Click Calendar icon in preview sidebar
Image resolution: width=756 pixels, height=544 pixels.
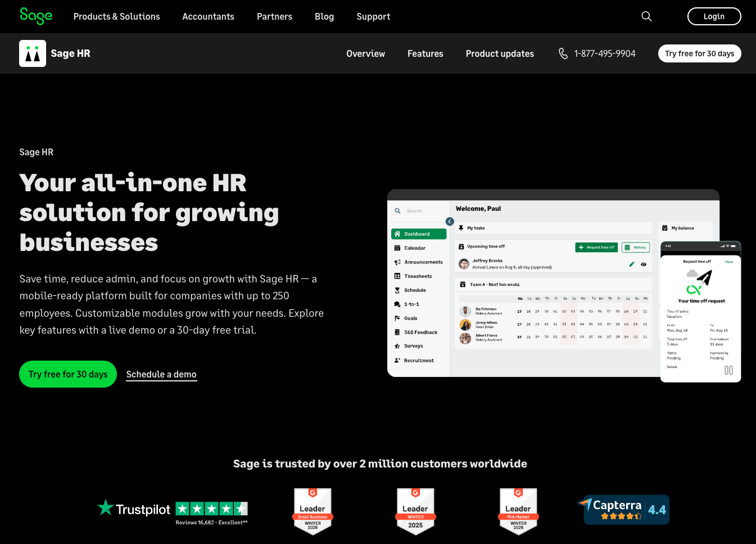click(397, 248)
